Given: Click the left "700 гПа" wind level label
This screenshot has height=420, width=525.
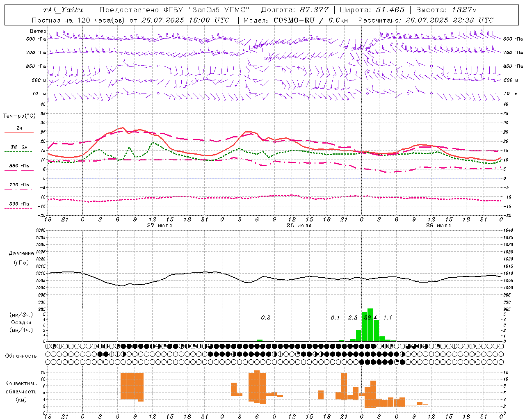Looking at the screenshot, I should click(x=36, y=52).
